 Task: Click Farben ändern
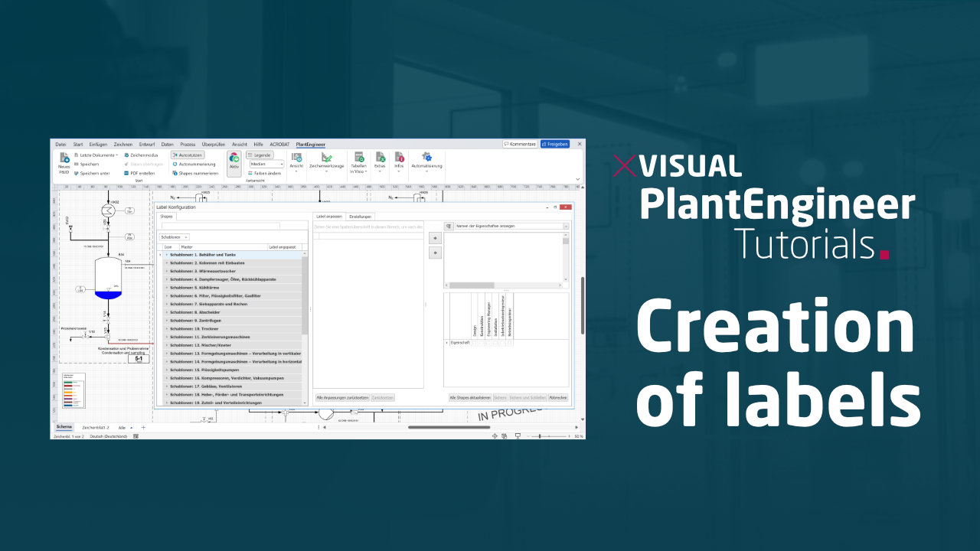tap(264, 173)
